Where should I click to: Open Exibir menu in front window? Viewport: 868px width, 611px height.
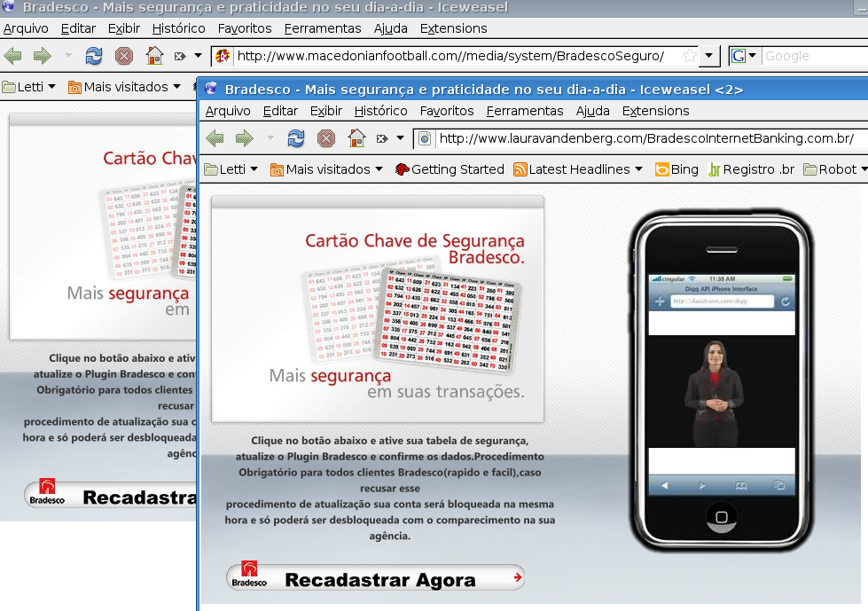click(x=326, y=111)
